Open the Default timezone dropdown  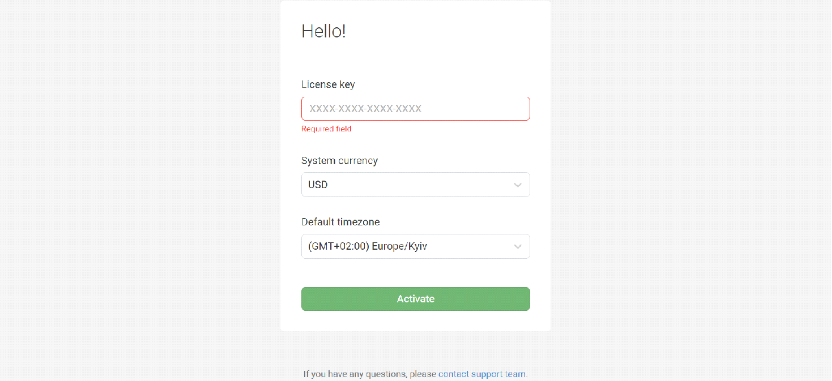click(415, 247)
